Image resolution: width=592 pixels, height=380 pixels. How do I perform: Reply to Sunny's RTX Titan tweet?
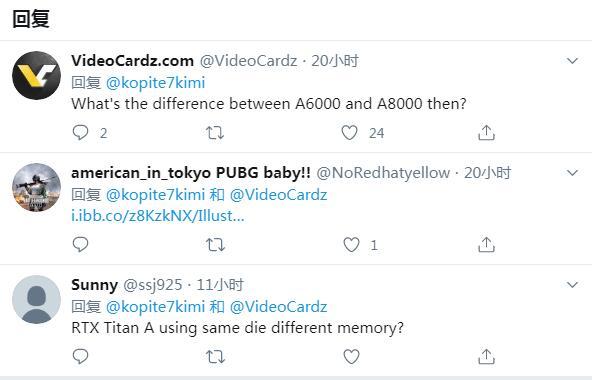pyautogui.click(x=80, y=356)
